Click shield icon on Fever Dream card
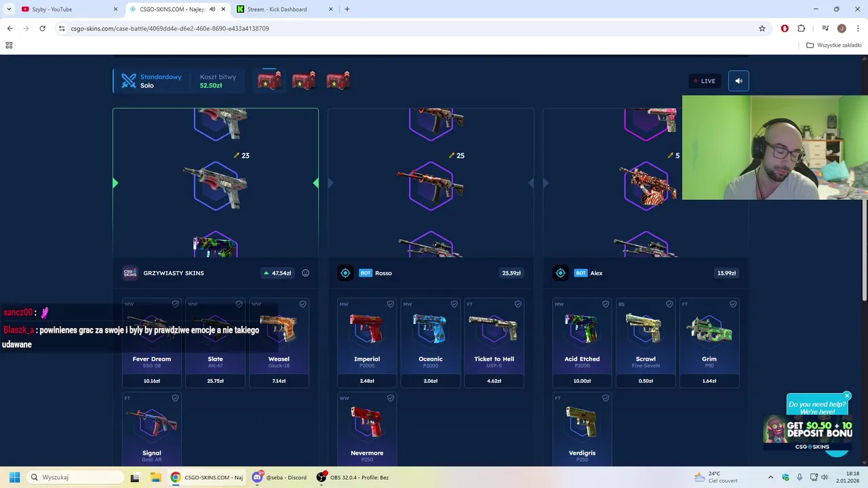 (x=175, y=304)
